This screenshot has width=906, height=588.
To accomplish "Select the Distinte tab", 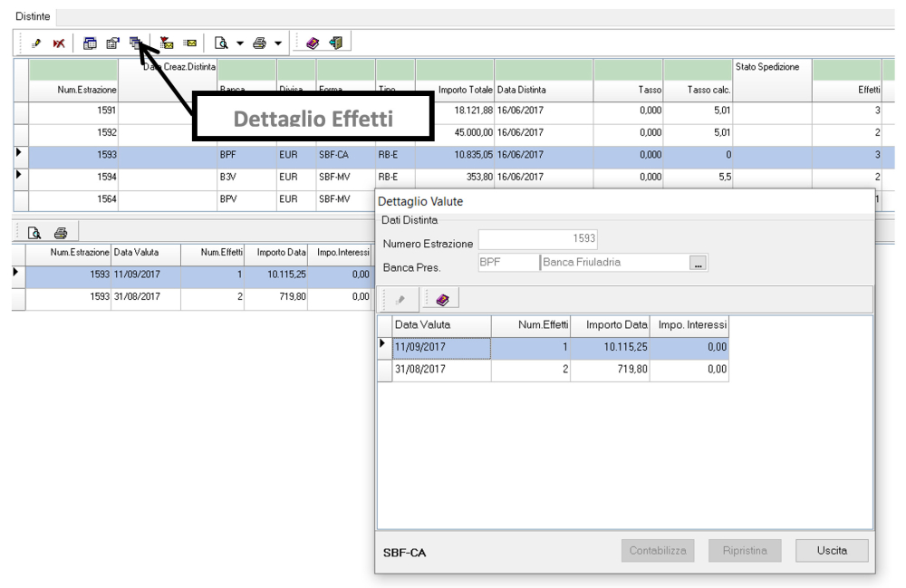I will (33, 16).
